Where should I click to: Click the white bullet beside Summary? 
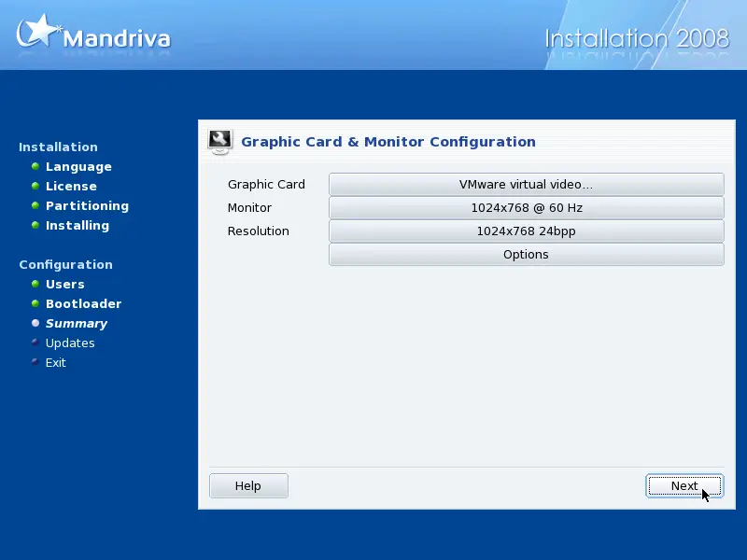point(35,323)
